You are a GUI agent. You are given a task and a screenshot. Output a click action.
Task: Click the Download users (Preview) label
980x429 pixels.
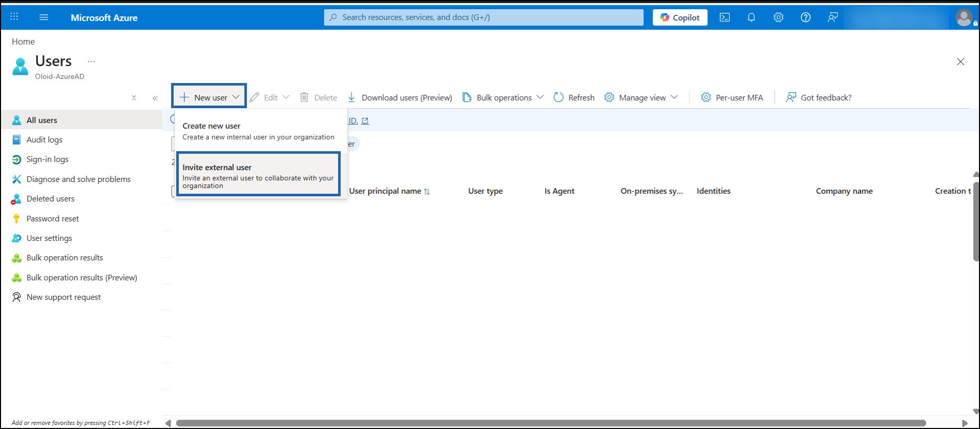tap(407, 97)
